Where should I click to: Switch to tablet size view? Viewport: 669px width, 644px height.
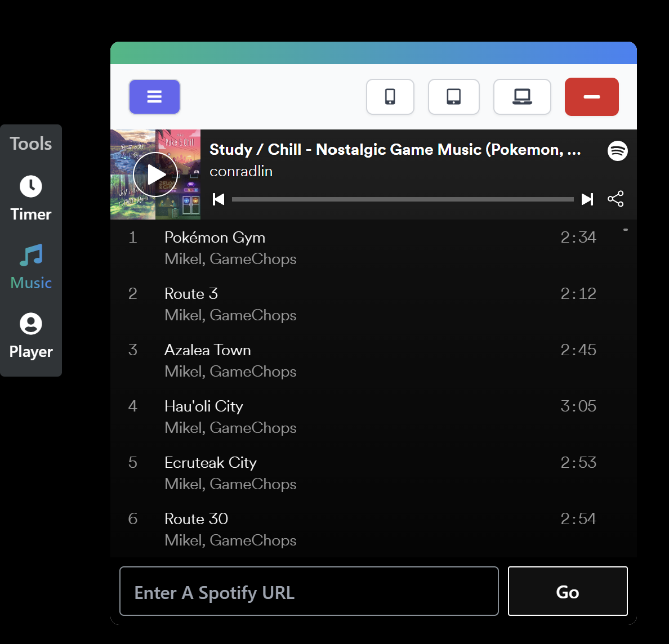[453, 96]
